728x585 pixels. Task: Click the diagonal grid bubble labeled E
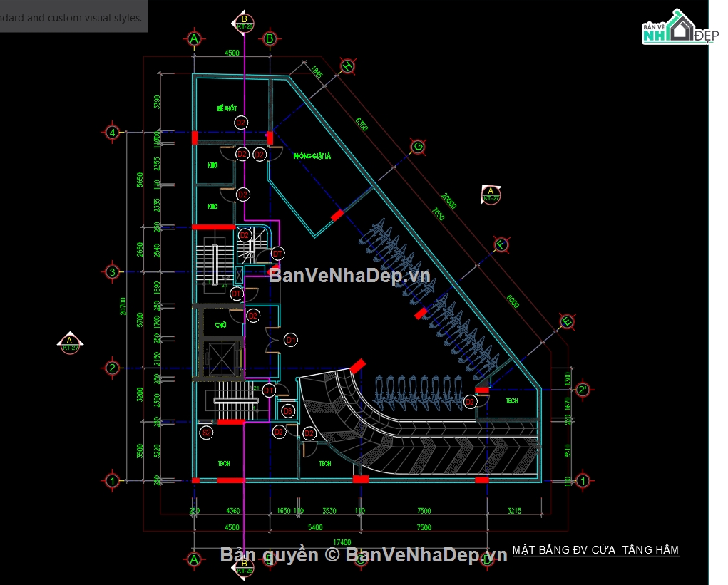pyautogui.click(x=567, y=321)
